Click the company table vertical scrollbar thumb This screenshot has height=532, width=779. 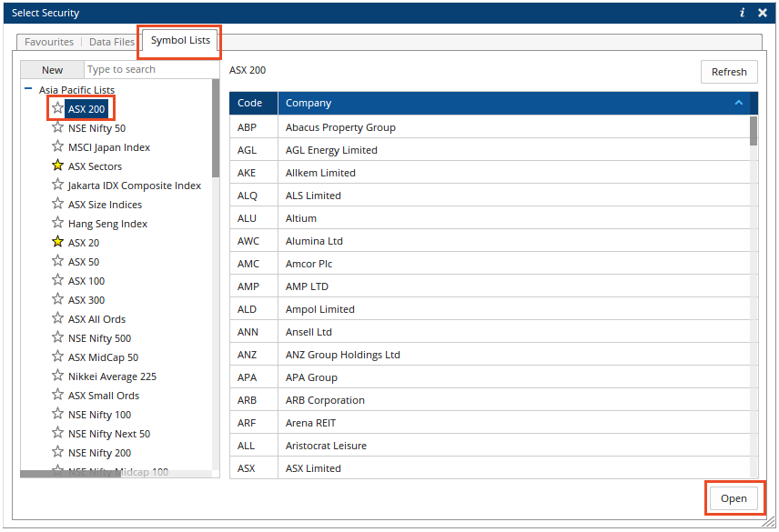(754, 131)
